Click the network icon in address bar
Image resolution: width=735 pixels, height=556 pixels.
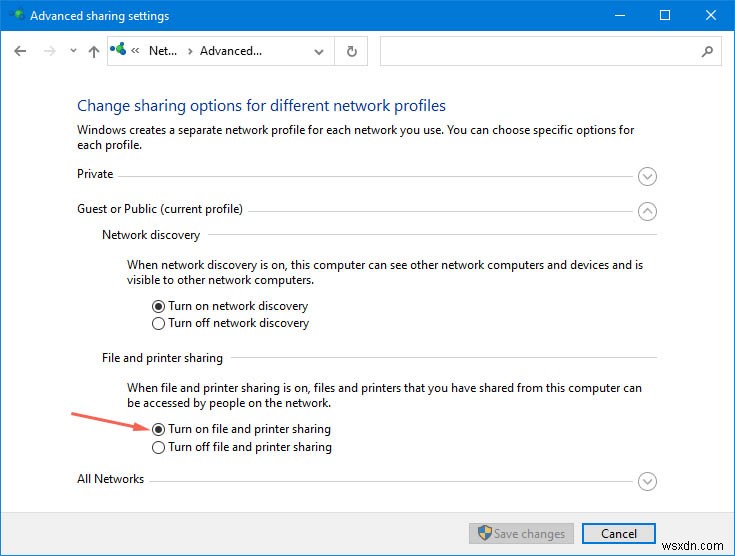(x=118, y=49)
